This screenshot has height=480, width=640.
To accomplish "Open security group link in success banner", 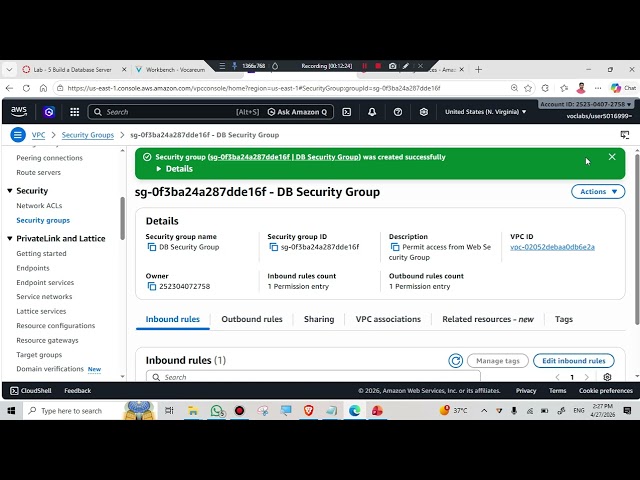I will (284, 157).
